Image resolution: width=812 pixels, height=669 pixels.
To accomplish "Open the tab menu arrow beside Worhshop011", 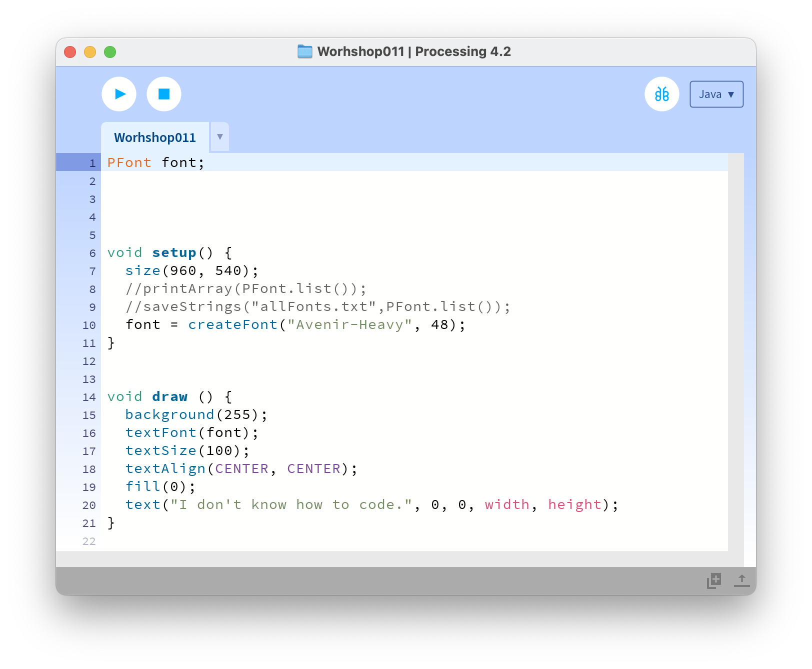I will (x=220, y=137).
